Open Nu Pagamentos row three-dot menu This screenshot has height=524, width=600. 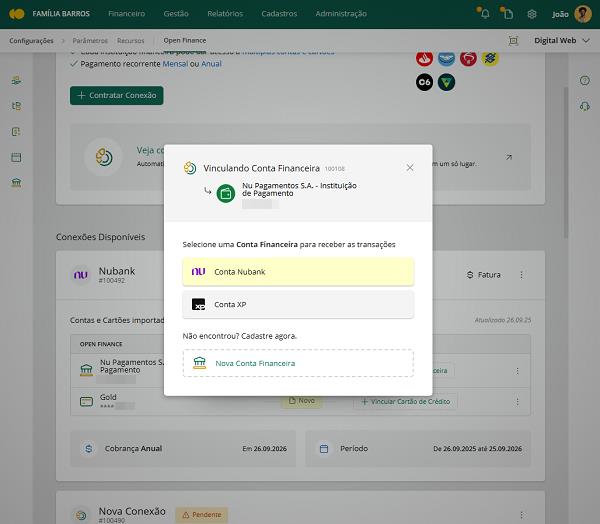[x=517, y=371]
